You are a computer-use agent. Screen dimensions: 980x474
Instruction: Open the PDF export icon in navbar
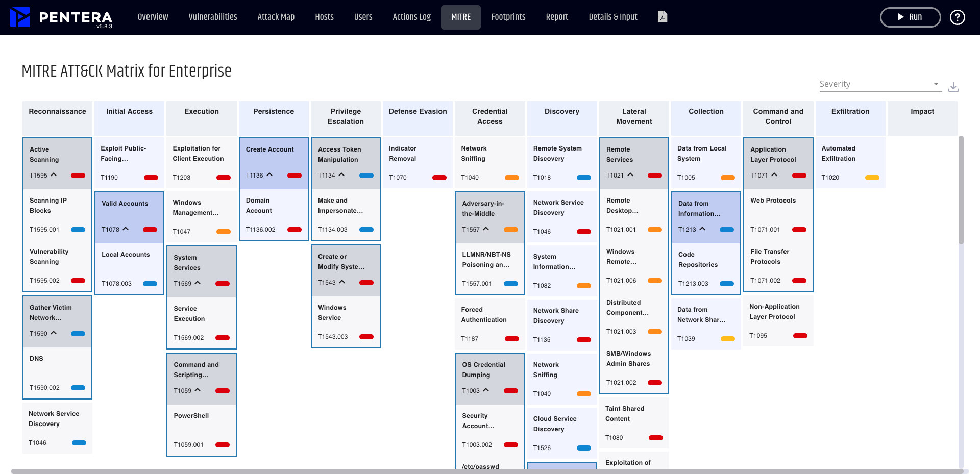[x=663, y=17]
